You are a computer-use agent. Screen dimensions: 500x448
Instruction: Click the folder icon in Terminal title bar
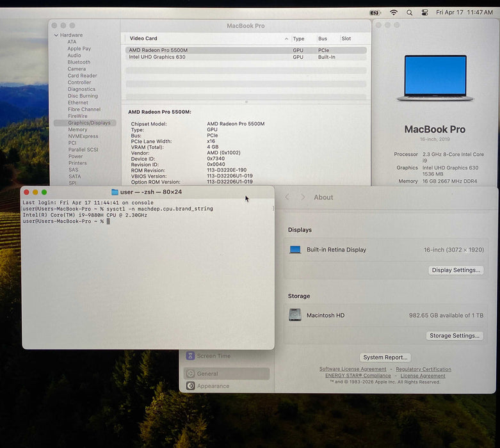pos(115,192)
